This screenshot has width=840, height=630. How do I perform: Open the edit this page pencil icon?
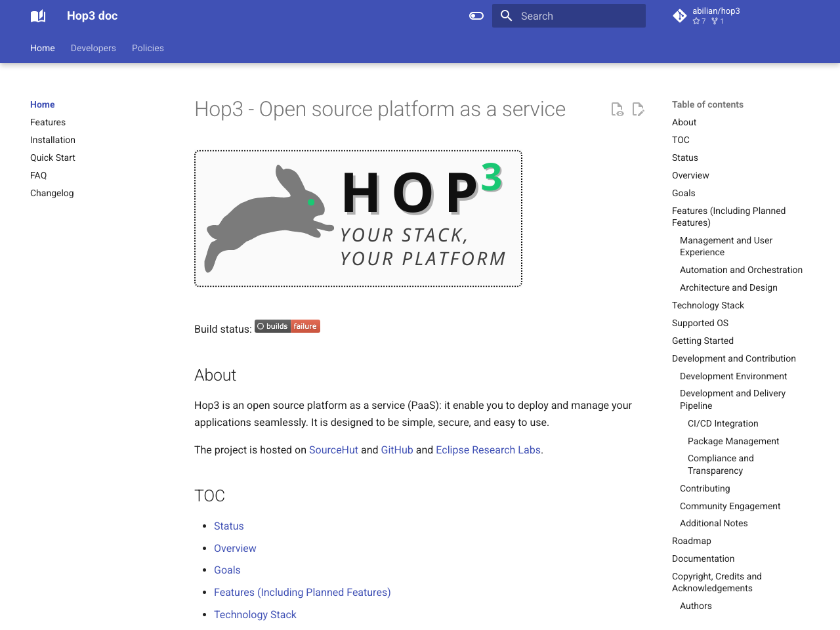click(x=638, y=109)
